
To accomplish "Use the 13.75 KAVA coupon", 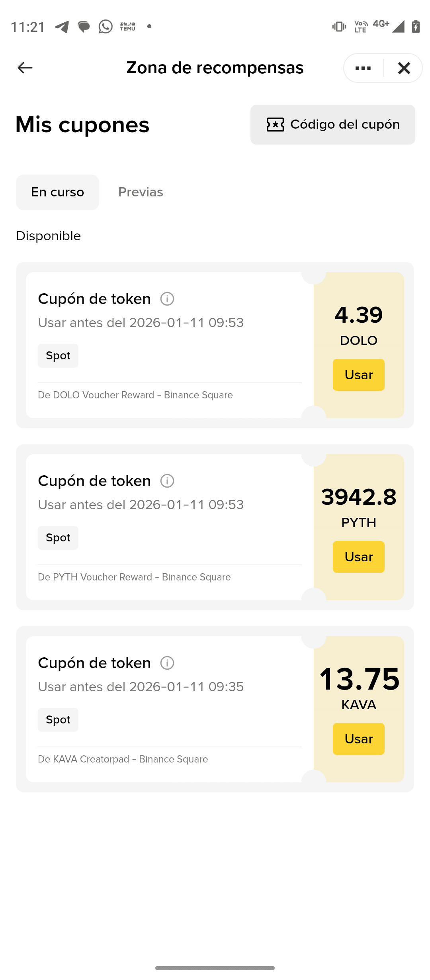I will pyautogui.click(x=358, y=739).
